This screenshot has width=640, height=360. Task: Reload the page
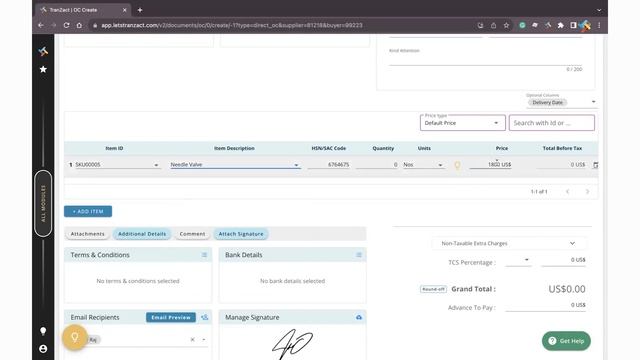coord(66,25)
